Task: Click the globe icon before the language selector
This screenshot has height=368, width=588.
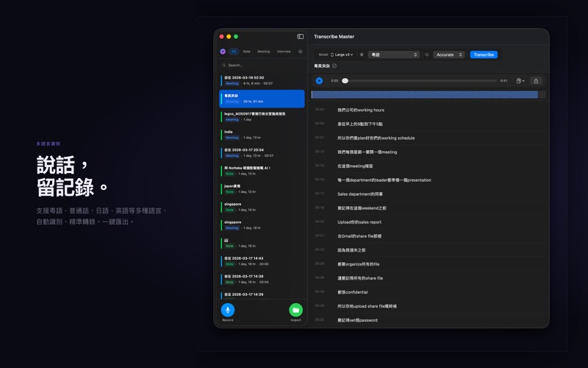Action: (x=362, y=54)
